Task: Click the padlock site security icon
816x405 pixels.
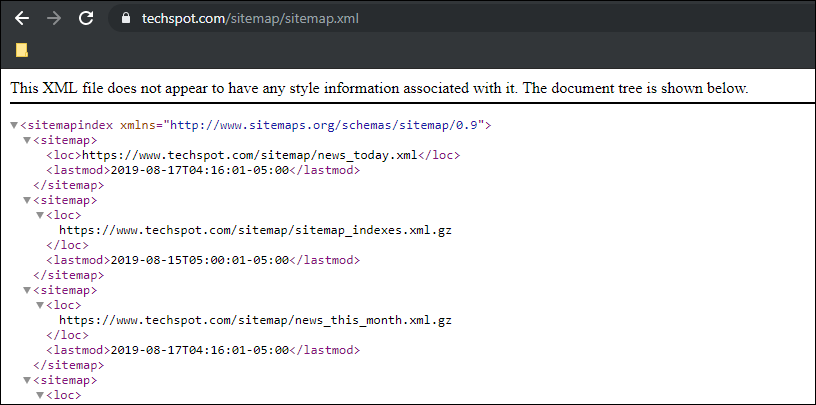Action: point(125,18)
